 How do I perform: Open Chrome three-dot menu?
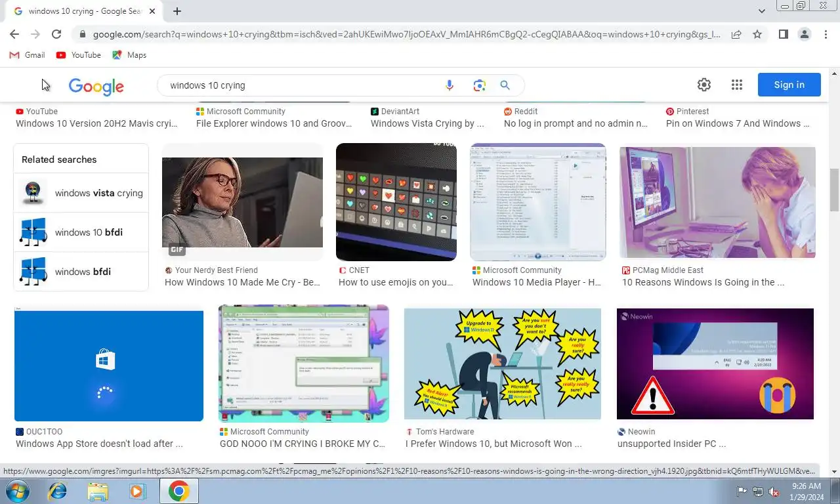click(826, 34)
